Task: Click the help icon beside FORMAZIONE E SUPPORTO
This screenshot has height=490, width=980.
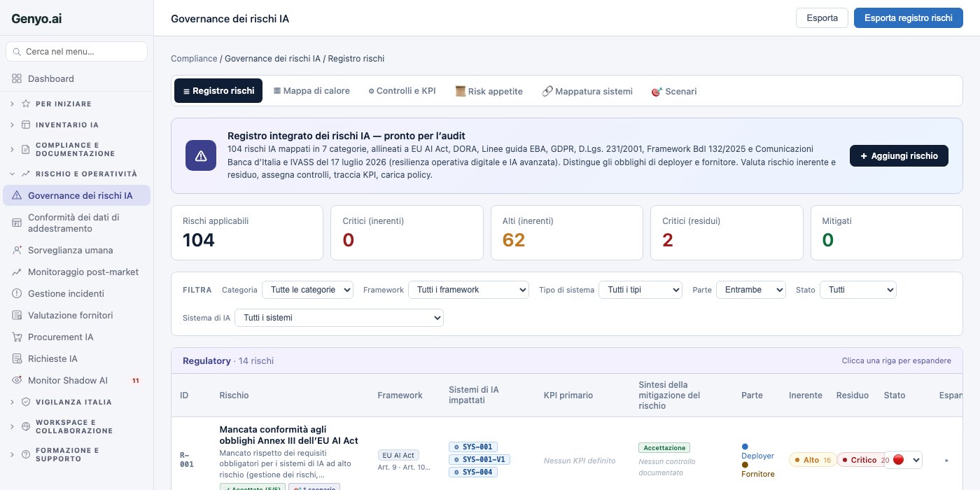Action: pos(26,454)
